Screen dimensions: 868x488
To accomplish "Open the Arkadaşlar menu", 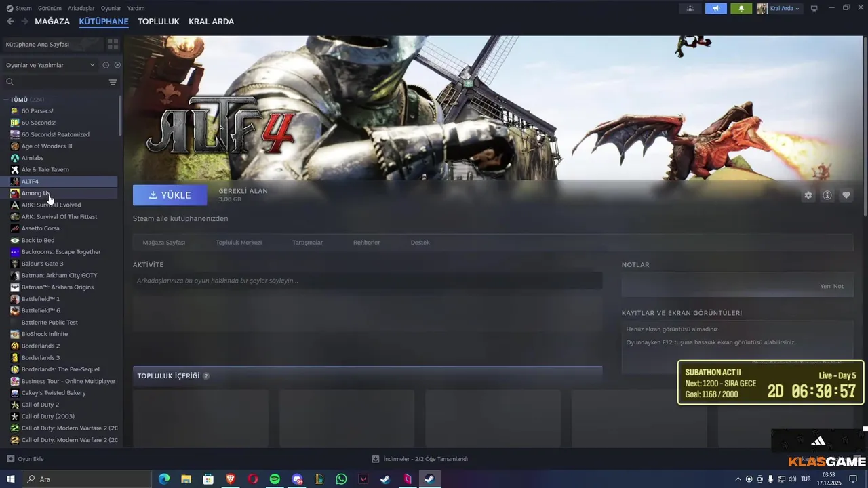I will (81, 9).
